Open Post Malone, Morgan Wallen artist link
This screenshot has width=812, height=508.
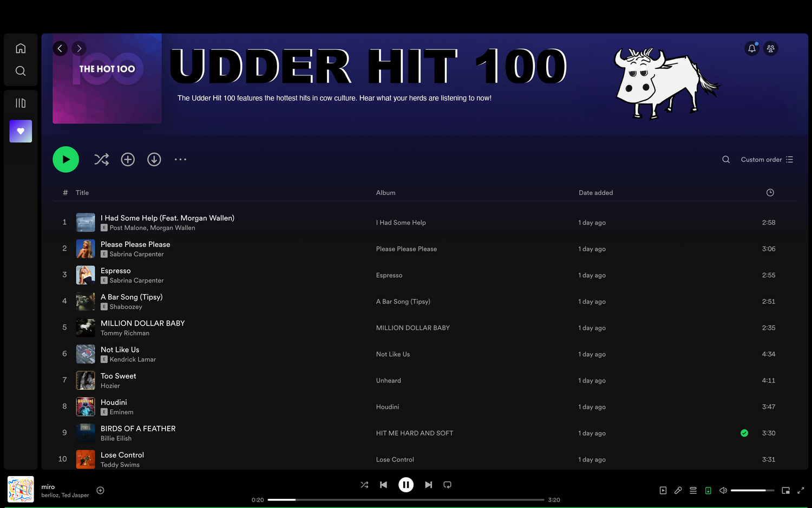coord(152,228)
